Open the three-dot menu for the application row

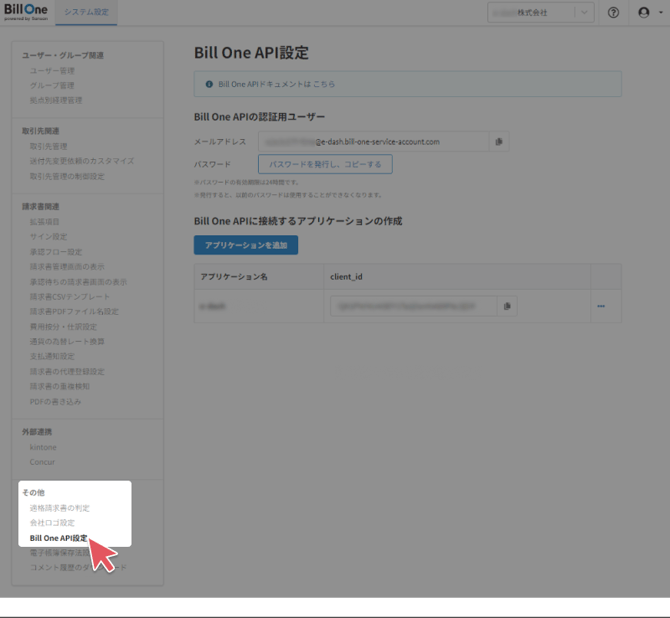tap(601, 306)
